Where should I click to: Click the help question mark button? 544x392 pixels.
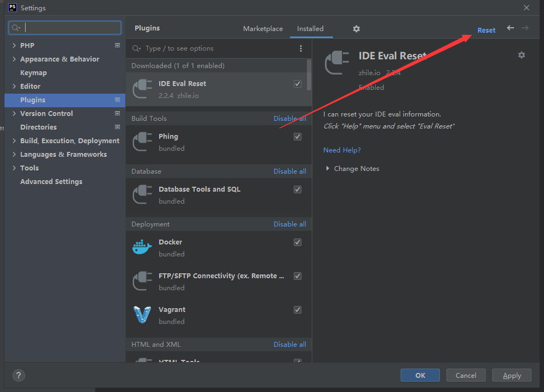pyautogui.click(x=19, y=375)
